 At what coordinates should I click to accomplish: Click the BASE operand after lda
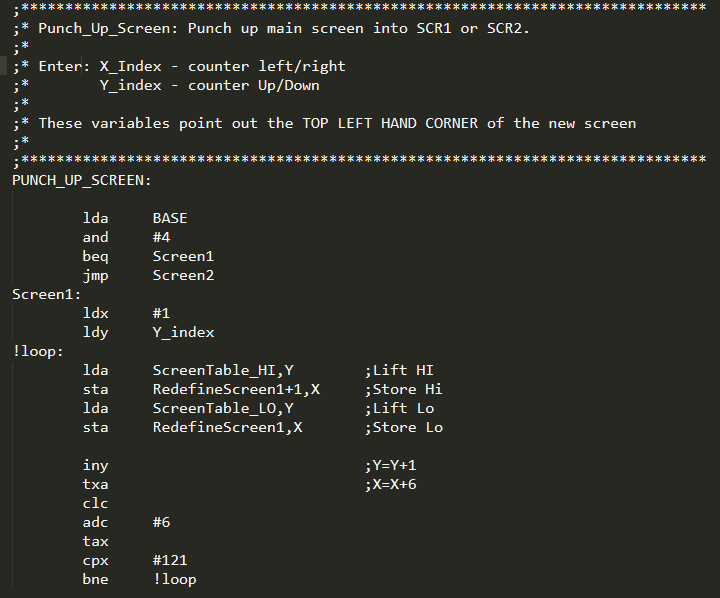170,218
